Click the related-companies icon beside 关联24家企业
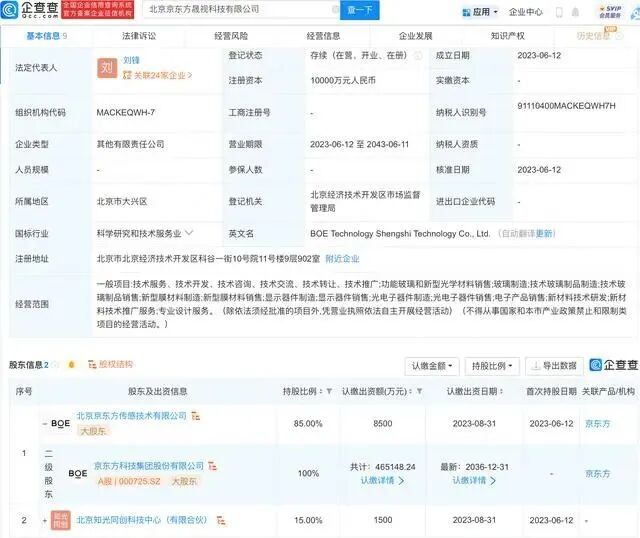Viewport: 640px width, 538px height. (127, 75)
